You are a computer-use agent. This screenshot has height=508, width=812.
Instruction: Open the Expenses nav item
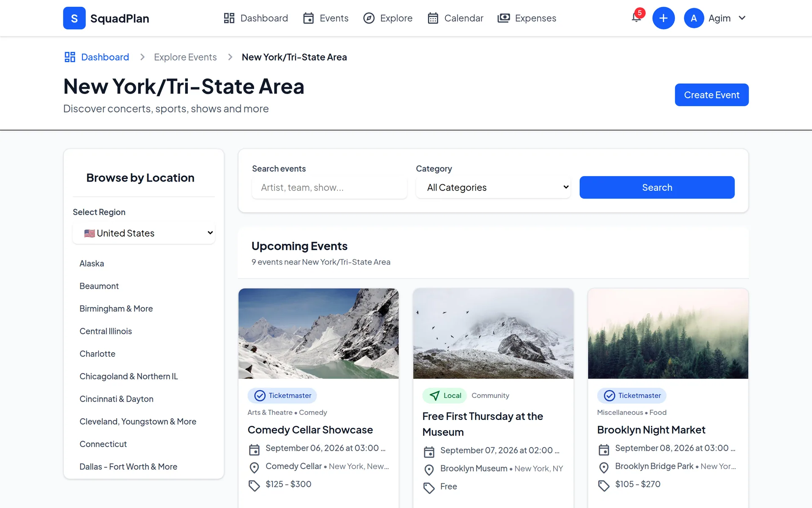click(527, 18)
